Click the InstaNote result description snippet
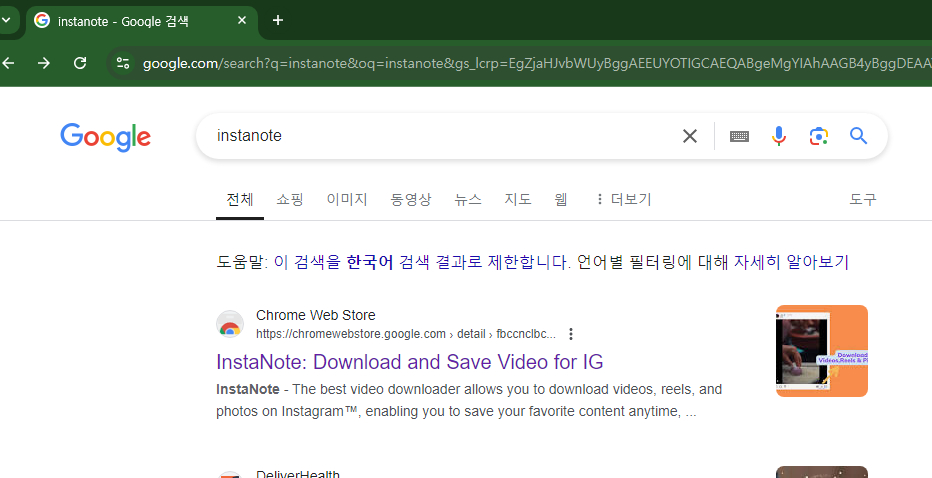 [469, 401]
